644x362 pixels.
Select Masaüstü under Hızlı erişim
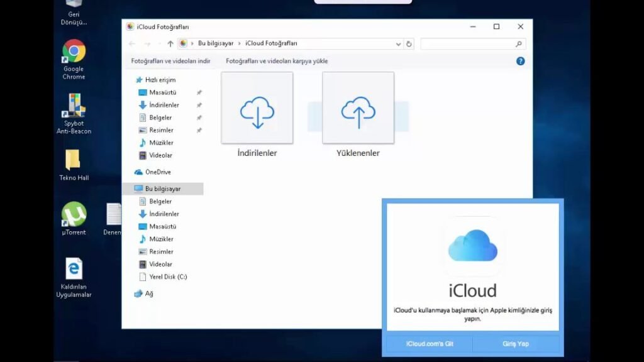tap(163, 93)
